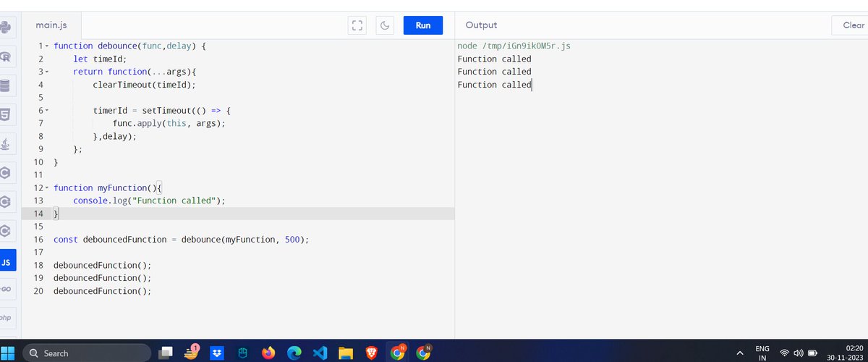868x362 pixels.
Task: Click the '},delay);' code line
Action: 114,137
